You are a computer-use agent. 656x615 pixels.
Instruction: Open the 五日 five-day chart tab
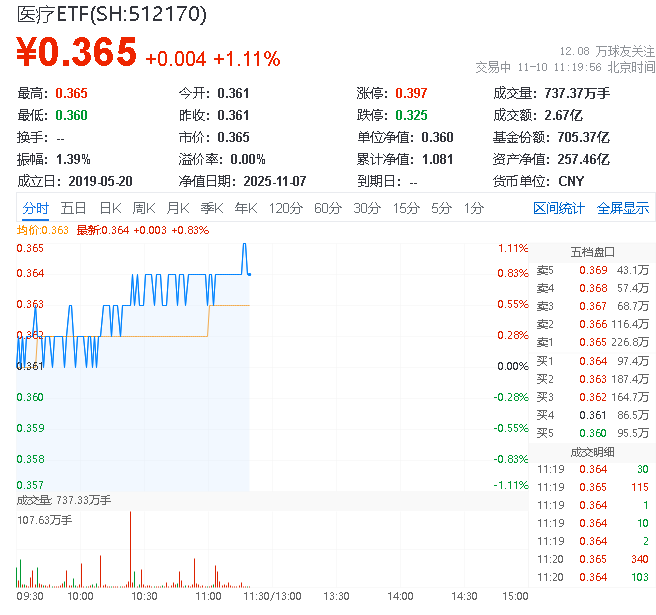coord(73,208)
